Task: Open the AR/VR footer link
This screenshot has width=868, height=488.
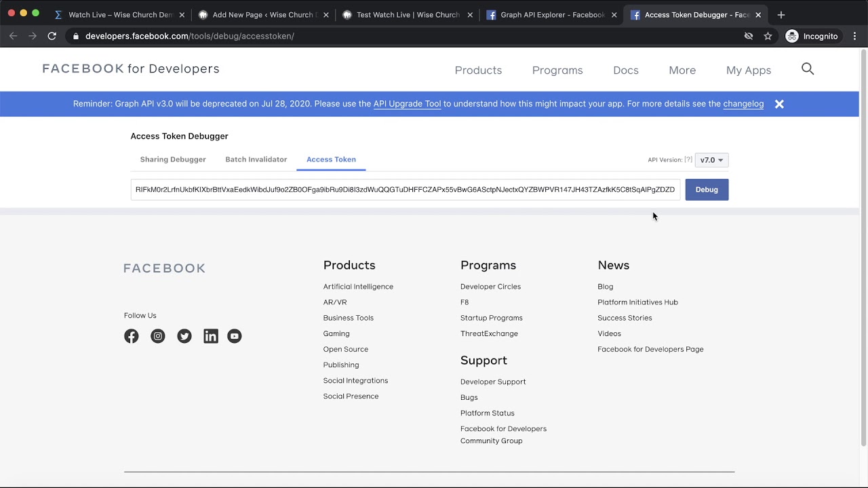Action: (x=335, y=302)
